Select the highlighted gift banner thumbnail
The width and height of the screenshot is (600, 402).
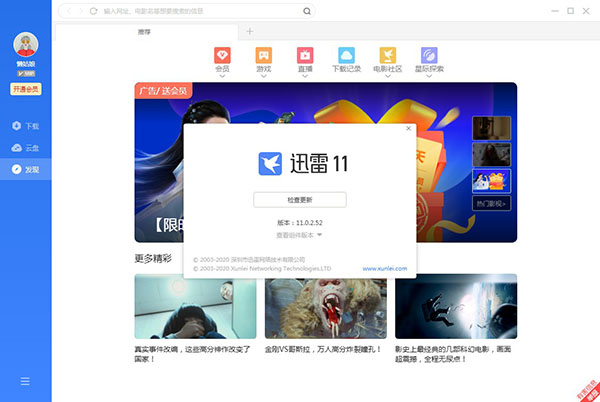(x=491, y=181)
